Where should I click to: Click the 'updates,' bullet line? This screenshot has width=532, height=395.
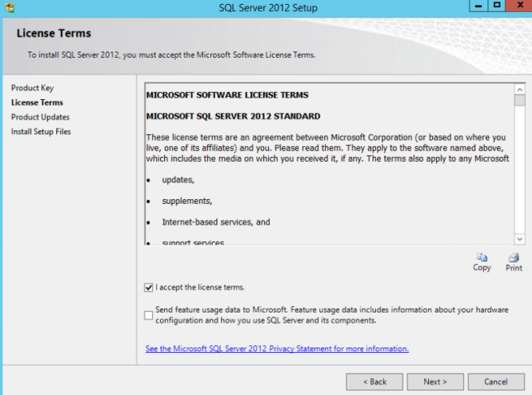click(178, 180)
